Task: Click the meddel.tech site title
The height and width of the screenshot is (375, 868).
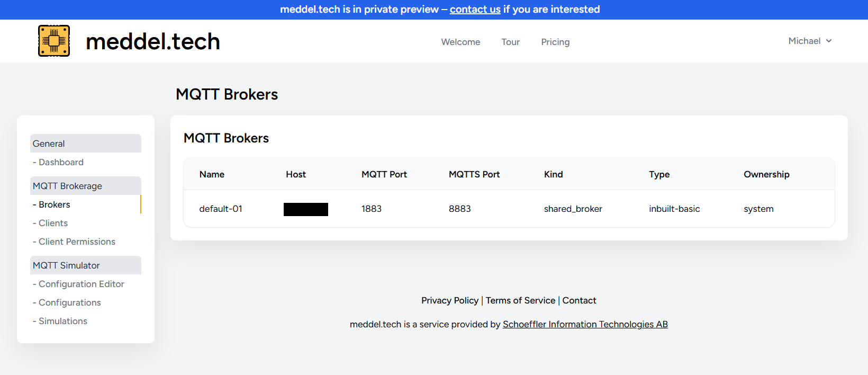Action: point(153,41)
